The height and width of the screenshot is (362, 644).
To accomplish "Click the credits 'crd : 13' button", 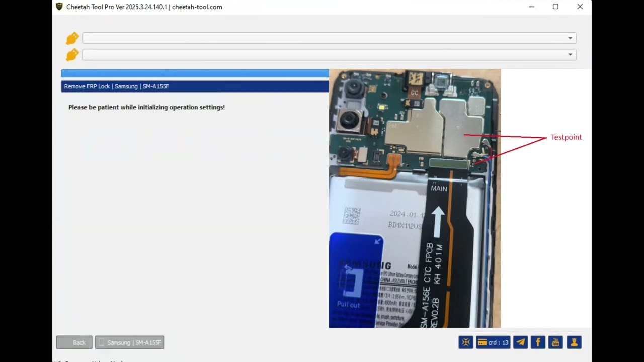I will coord(493,342).
